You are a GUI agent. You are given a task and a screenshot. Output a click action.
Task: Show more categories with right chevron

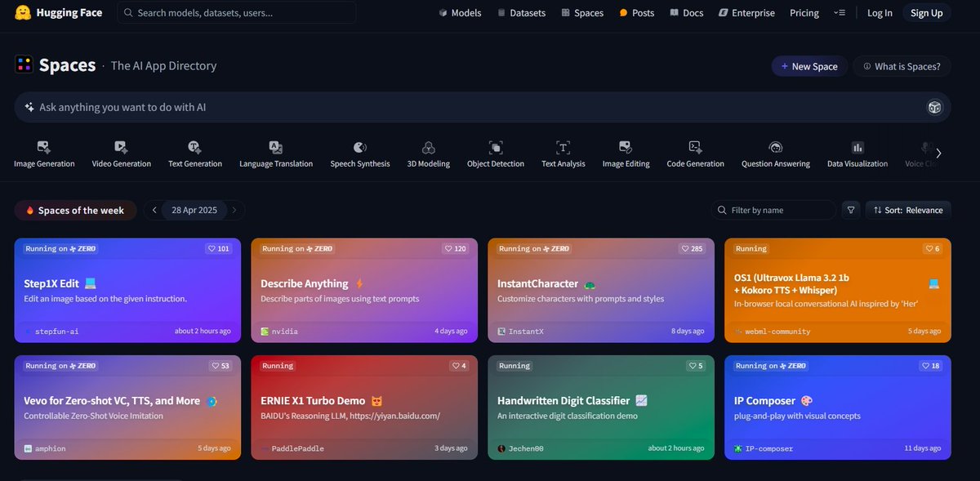[938, 154]
